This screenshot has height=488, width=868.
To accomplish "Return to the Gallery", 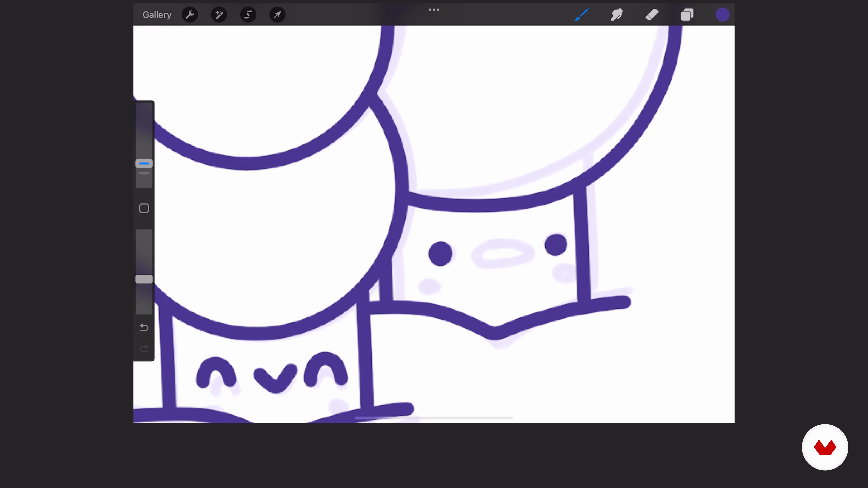I will 157,15.
